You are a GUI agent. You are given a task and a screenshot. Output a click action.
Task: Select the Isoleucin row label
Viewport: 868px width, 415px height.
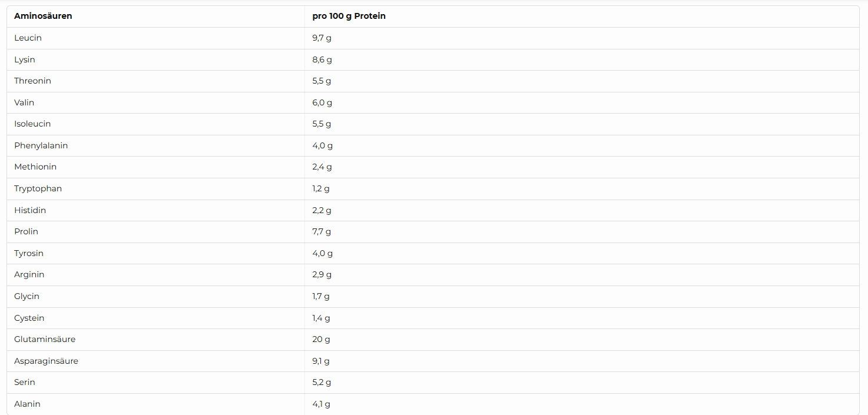click(32, 124)
